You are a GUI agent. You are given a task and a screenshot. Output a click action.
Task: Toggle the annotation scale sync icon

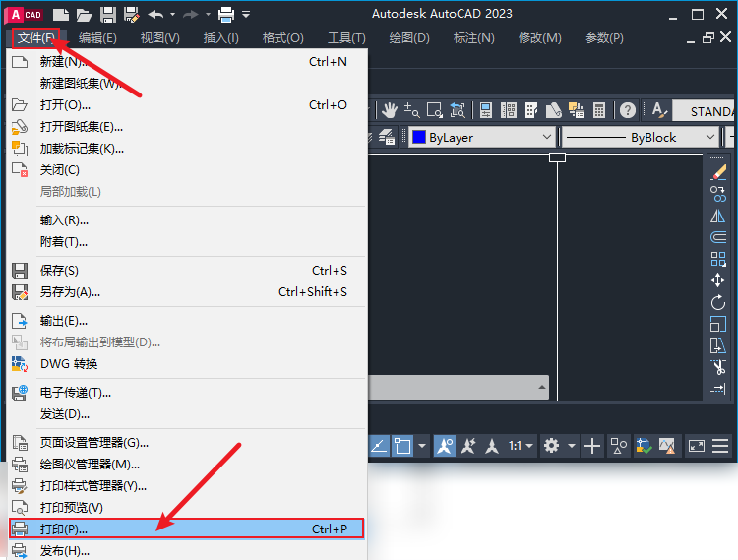click(492, 445)
